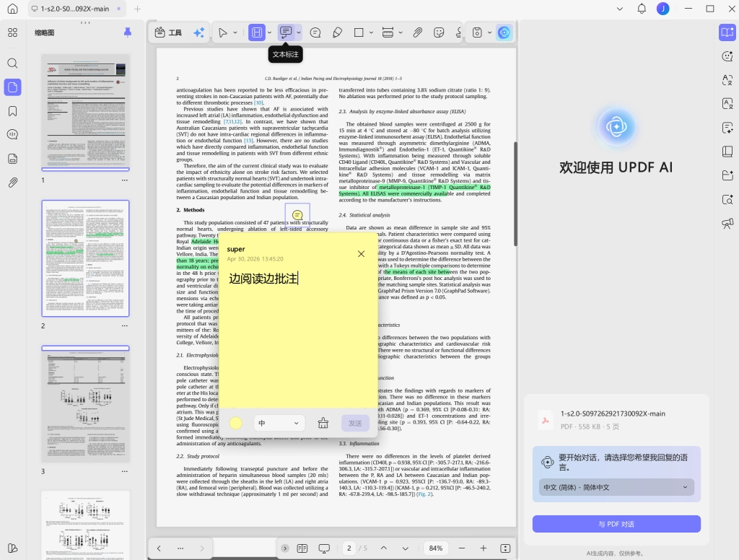Zoom in with plus button
Viewport: 739px width, 560px height.
click(x=483, y=548)
